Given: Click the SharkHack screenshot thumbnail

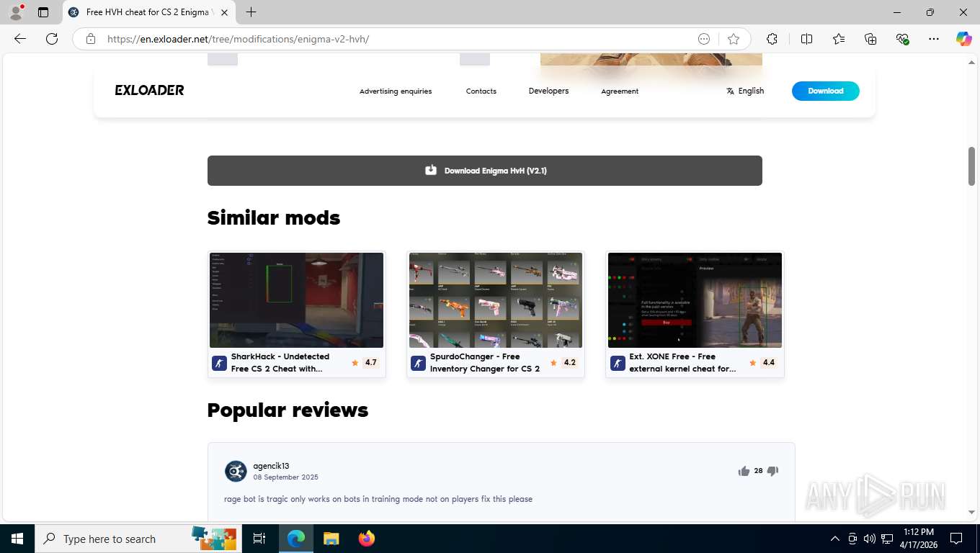Looking at the screenshot, I should [296, 300].
